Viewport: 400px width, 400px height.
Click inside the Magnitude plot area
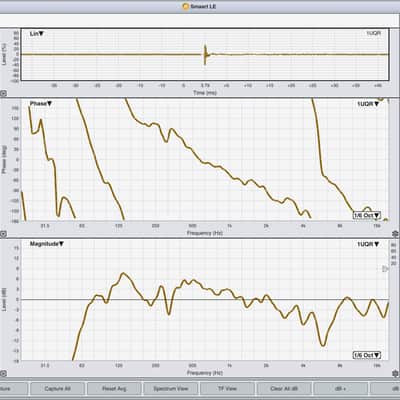205,299
